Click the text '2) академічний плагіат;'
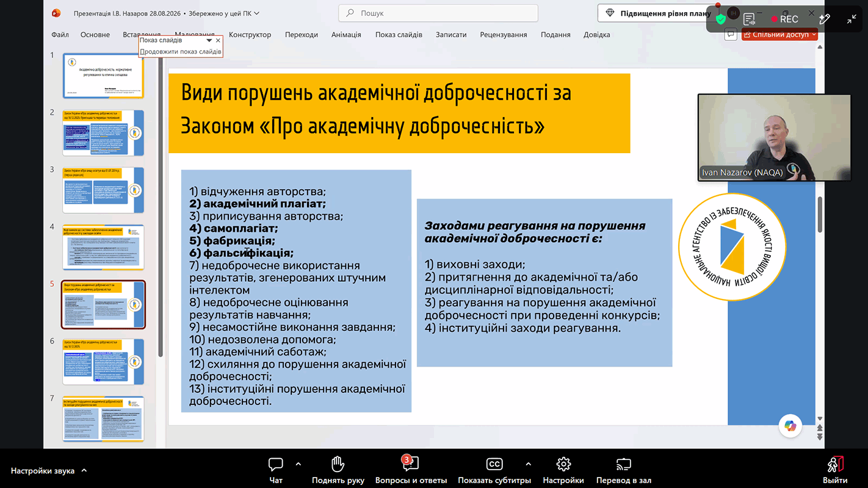The image size is (868, 488). coord(258,204)
